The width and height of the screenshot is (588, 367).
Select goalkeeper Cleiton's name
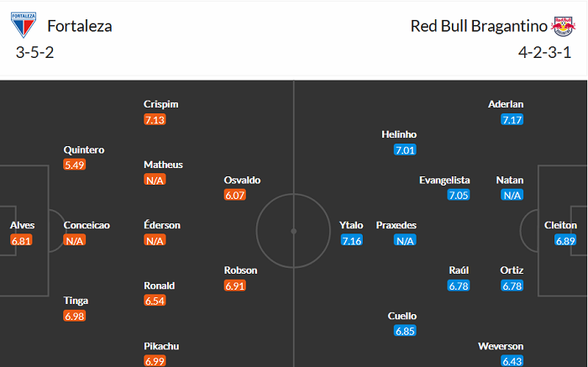tap(560, 225)
